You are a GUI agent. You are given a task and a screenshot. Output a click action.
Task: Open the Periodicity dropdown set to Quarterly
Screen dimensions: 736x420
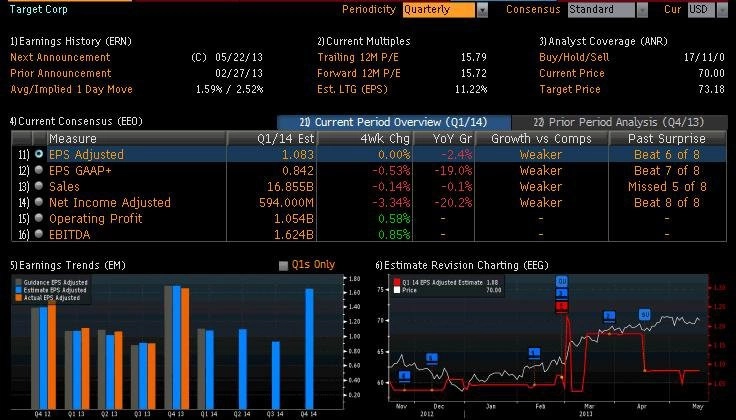click(x=482, y=10)
